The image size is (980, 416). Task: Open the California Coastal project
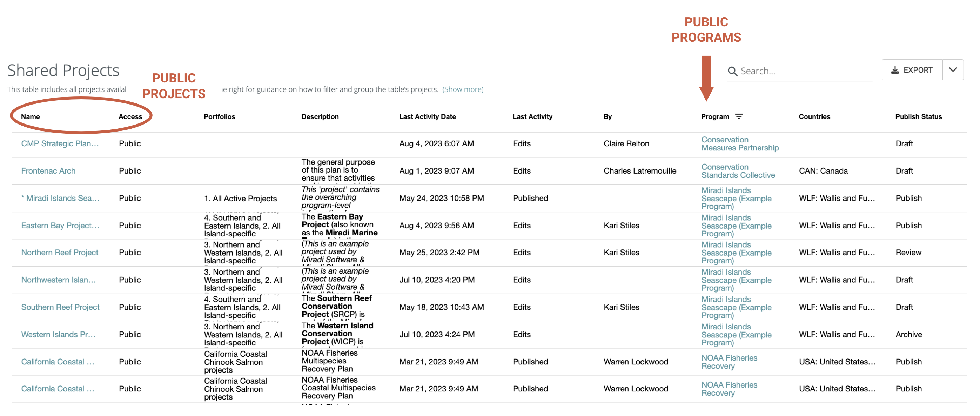coord(58,362)
